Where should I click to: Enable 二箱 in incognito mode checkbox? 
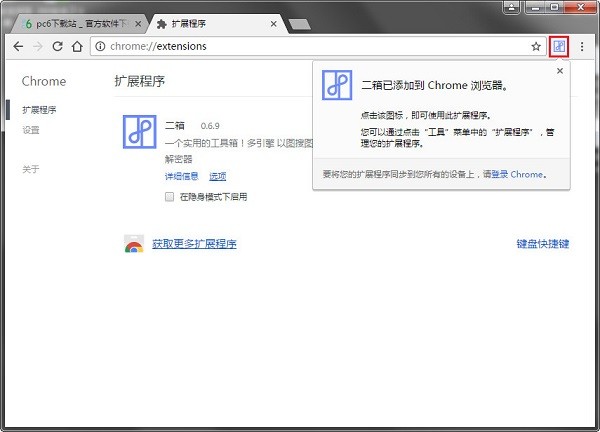(x=170, y=197)
